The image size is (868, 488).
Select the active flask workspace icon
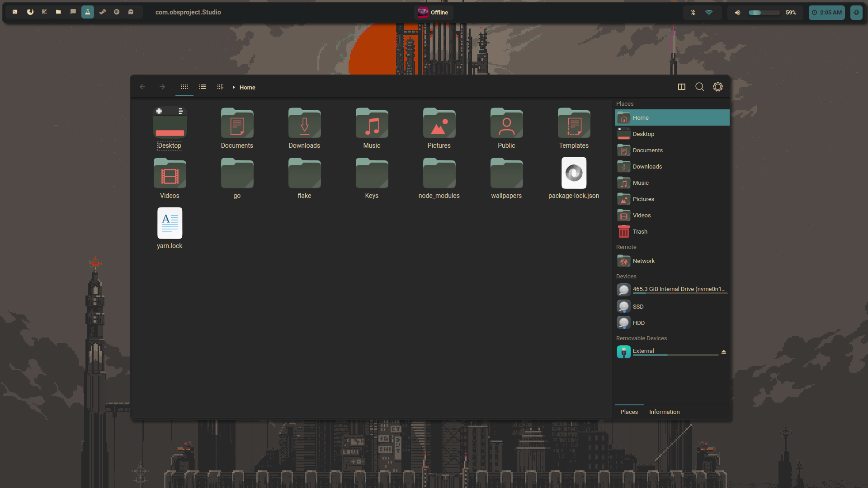coord(88,12)
